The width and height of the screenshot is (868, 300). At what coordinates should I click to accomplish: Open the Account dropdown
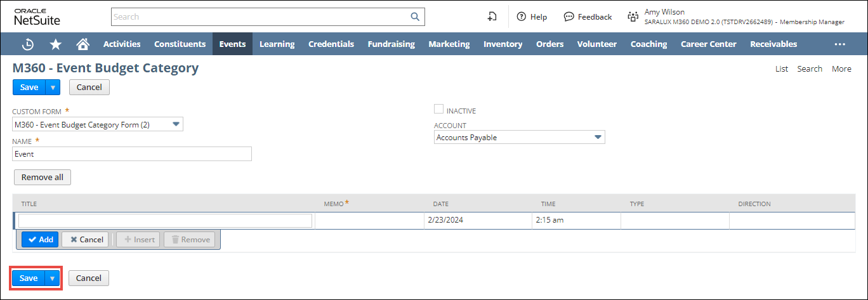597,138
